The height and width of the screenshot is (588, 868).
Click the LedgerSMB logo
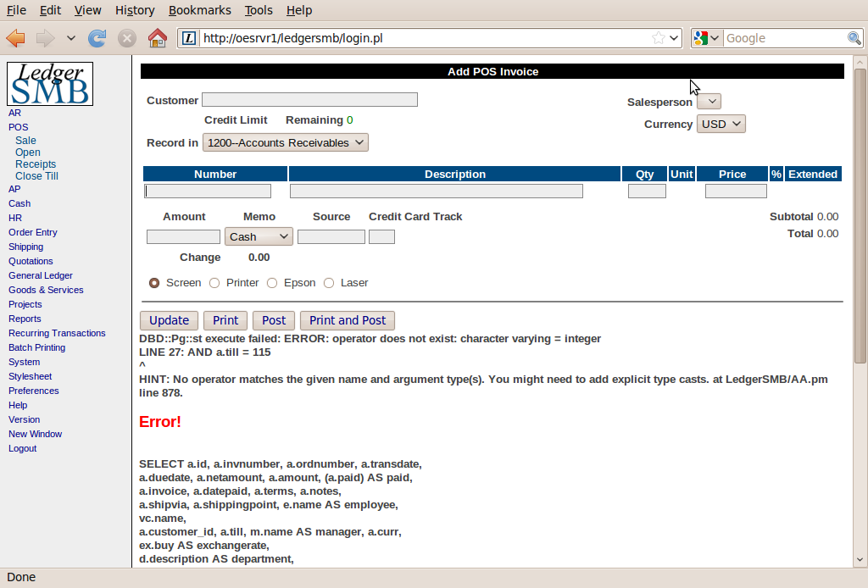(x=50, y=84)
